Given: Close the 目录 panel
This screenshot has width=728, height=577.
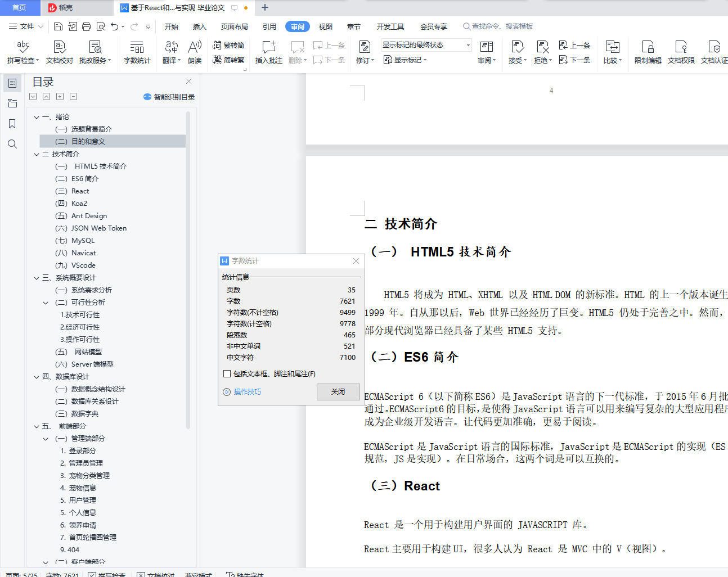Looking at the screenshot, I should pos(189,82).
